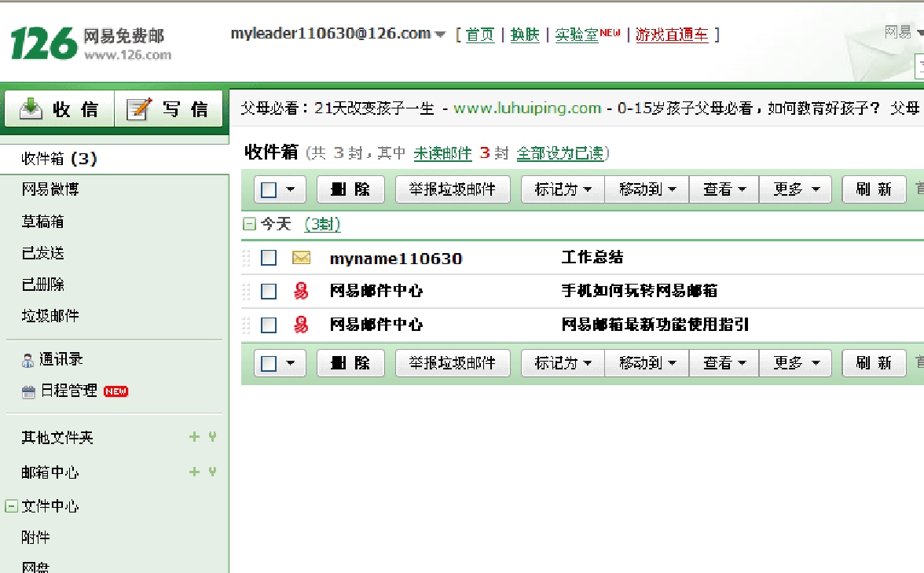This screenshot has height=573, width=924.
Task: Click the calendar icon next to 日程管理
Action: tap(28, 392)
